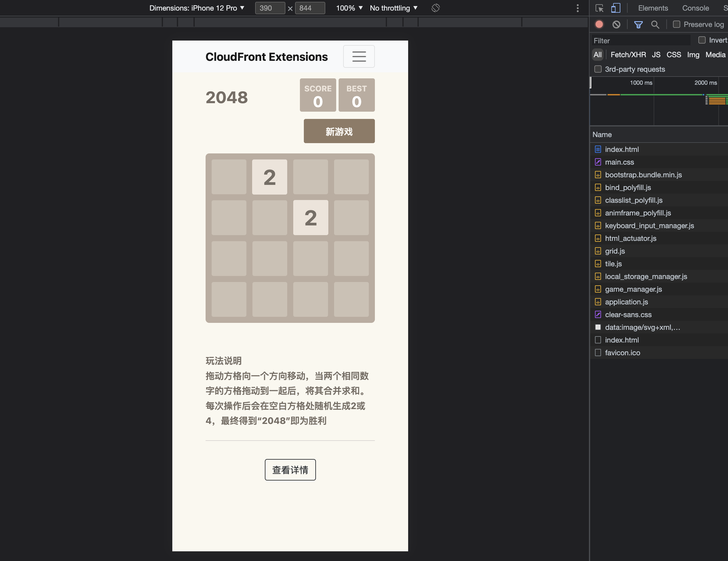Enable 3rd-party requests checkbox

tap(598, 69)
